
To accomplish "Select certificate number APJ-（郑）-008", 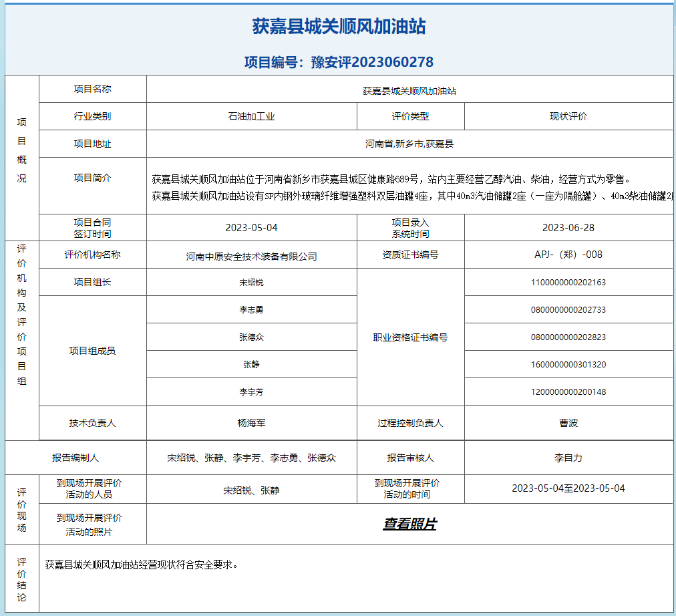I will 568,255.
